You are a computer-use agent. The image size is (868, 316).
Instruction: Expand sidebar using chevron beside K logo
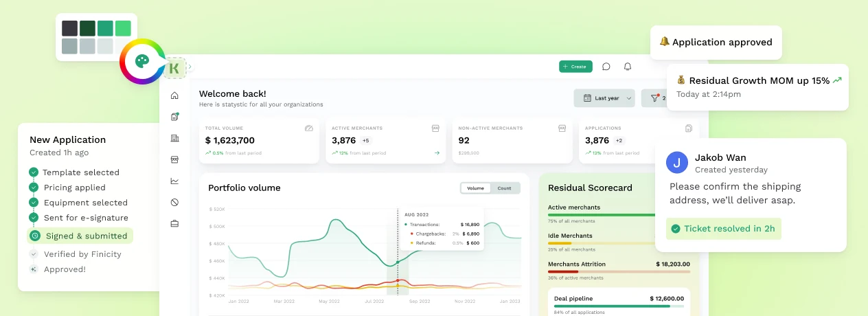(190, 67)
